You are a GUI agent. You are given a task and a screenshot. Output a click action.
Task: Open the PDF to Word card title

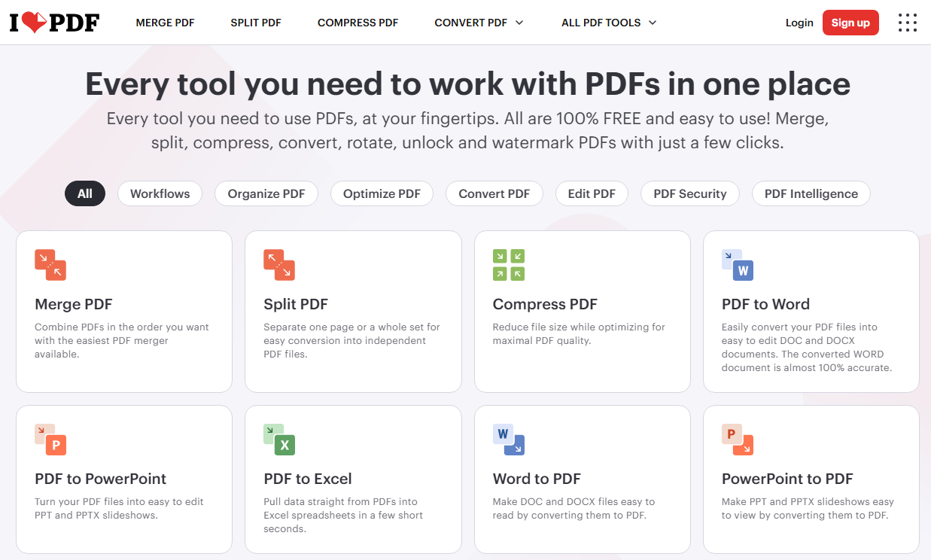pyautogui.click(x=765, y=304)
